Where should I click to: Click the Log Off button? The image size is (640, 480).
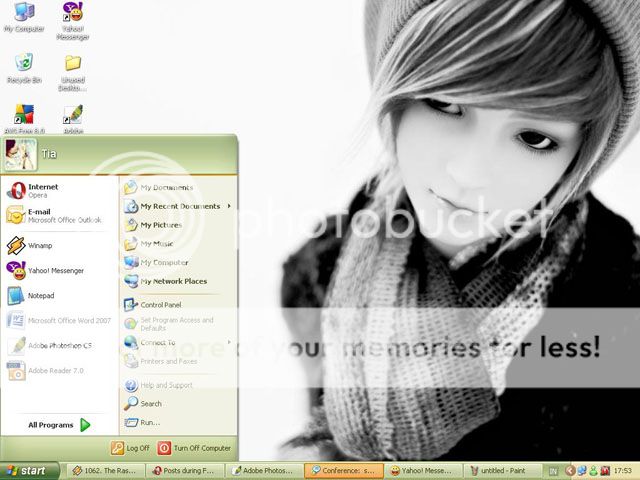click(x=130, y=448)
